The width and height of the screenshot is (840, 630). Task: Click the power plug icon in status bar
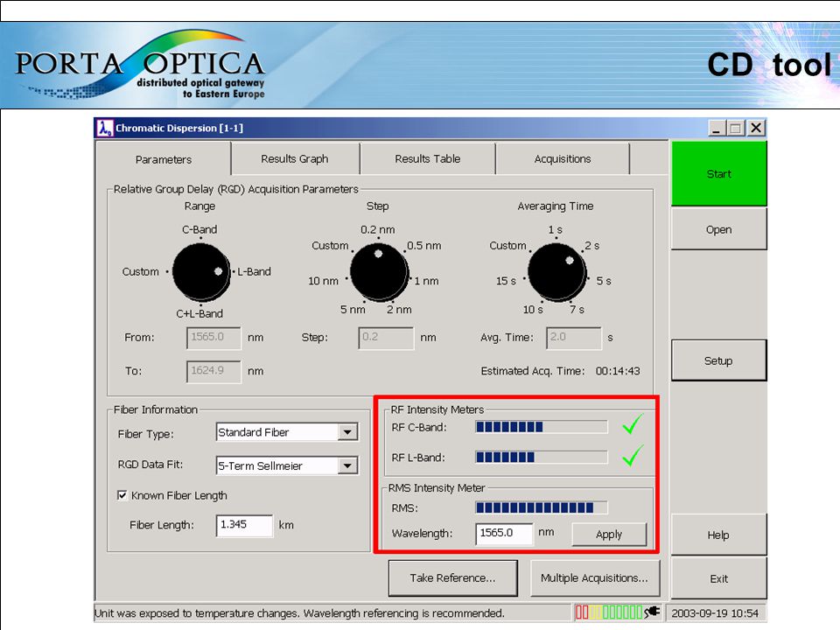[x=652, y=612]
